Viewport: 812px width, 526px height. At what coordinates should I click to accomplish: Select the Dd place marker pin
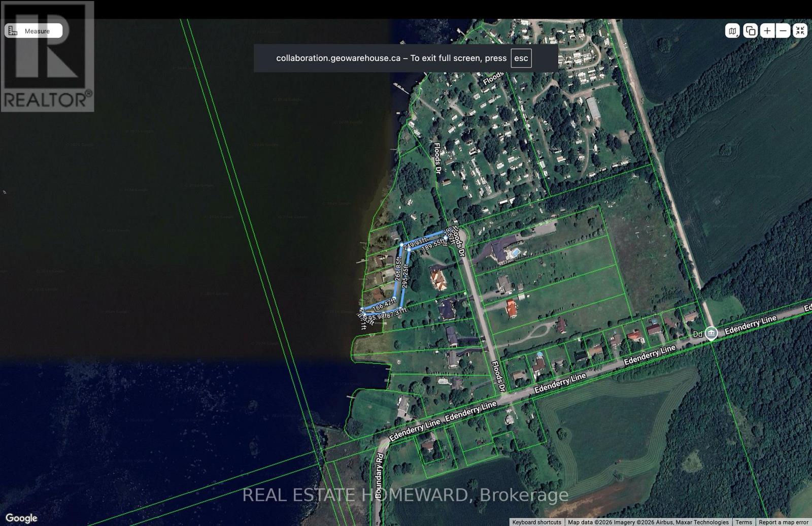(x=712, y=334)
